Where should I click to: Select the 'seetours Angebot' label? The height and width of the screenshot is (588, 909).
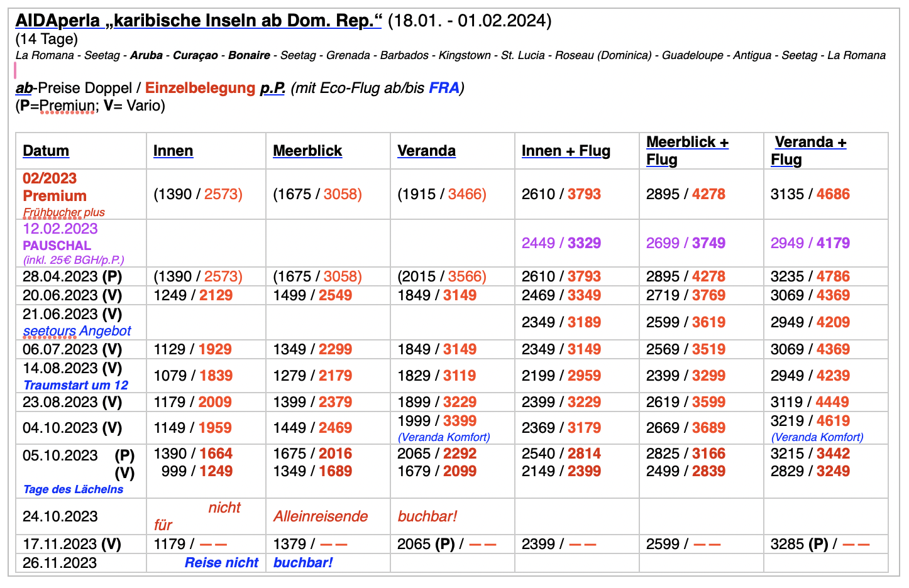click(x=77, y=331)
